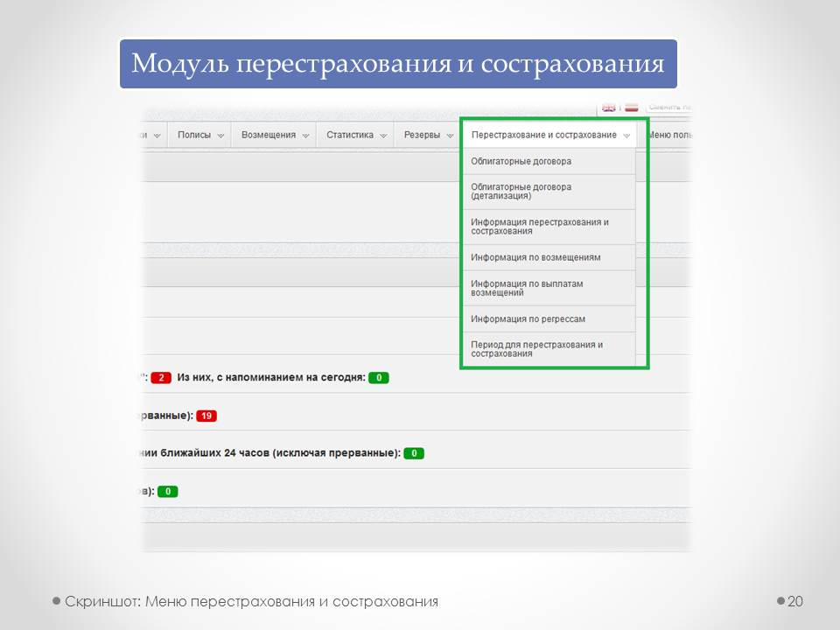Viewport: 840px width, 630px height.
Task: Open the Резервы menu
Action: point(428,135)
